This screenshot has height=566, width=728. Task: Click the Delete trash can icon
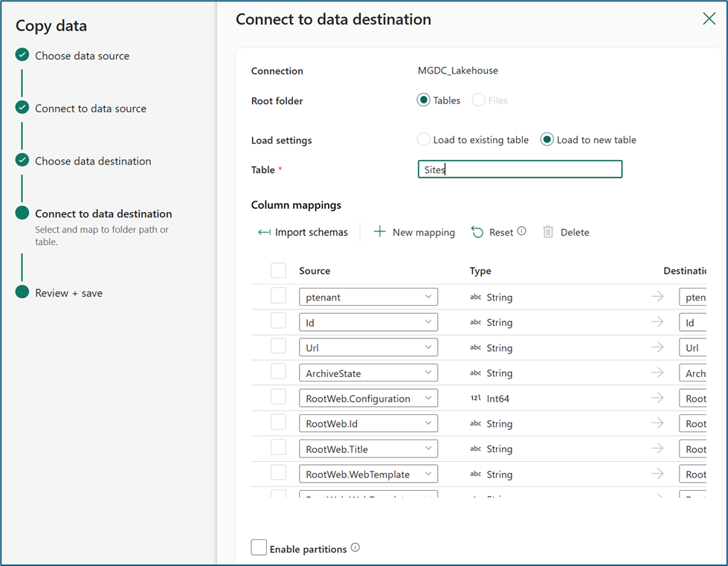coord(548,232)
